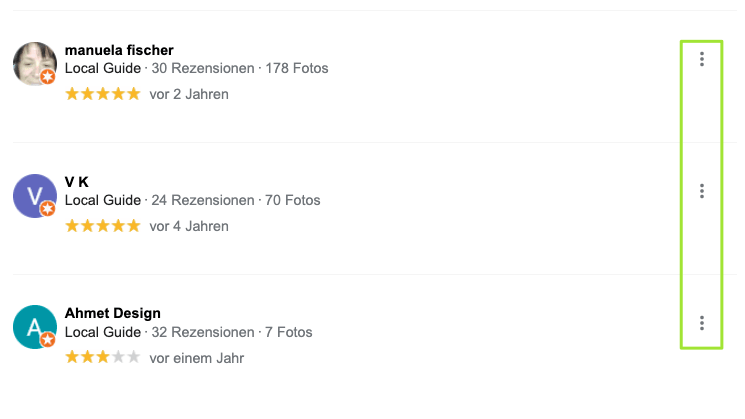Click V K's five-star rating
Screen dimensions: 745x419
[103, 226]
